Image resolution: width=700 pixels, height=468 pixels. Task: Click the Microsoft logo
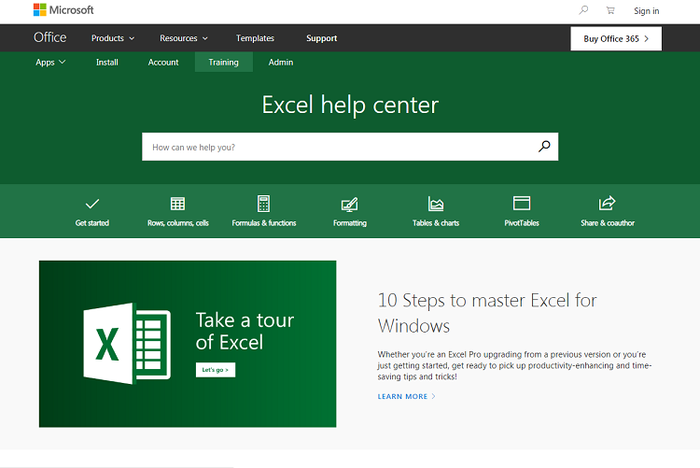[63, 10]
